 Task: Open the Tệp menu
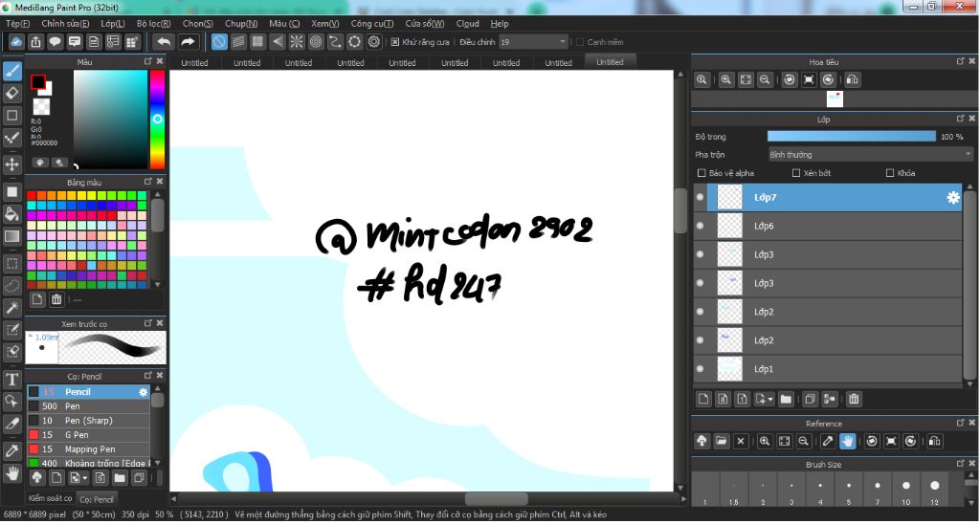pos(17,23)
